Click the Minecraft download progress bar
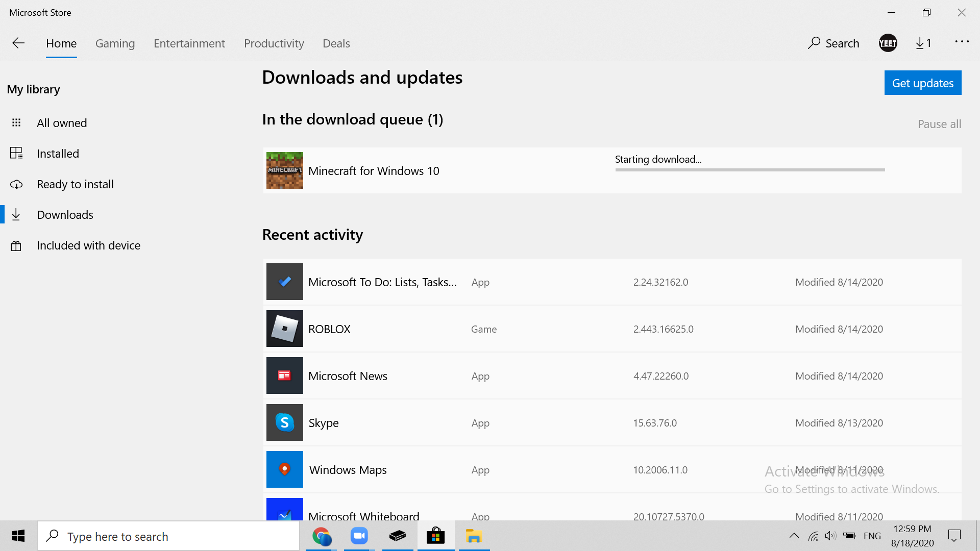 (x=749, y=170)
